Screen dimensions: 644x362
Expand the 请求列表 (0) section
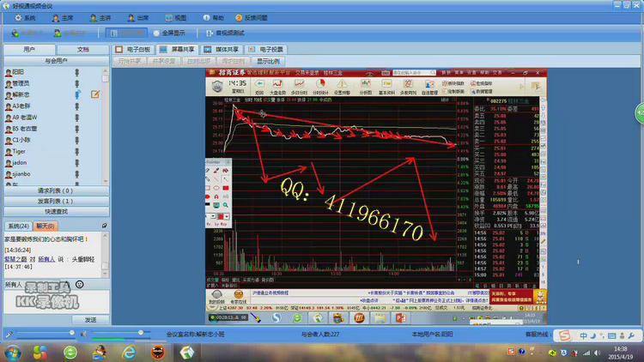(54, 190)
